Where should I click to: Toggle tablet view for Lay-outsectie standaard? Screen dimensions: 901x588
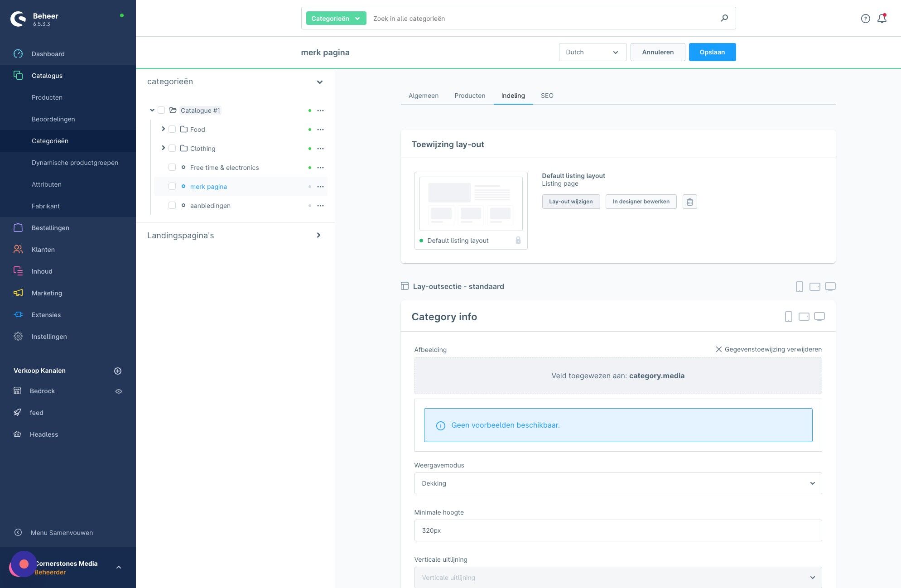pyautogui.click(x=814, y=287)
